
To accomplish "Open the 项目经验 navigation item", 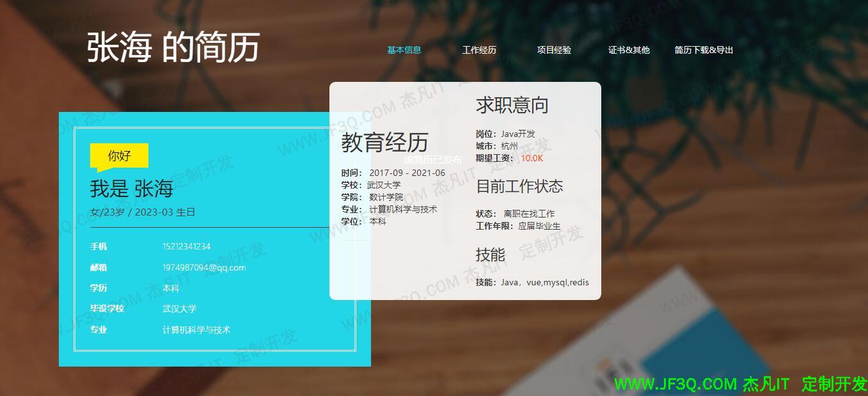I will point(554,49).
